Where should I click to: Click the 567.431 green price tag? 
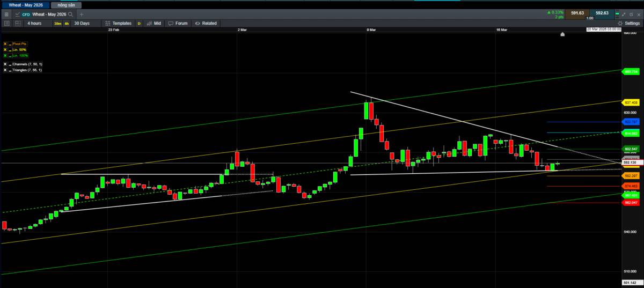pyautogui.click(x=631, y=196)
